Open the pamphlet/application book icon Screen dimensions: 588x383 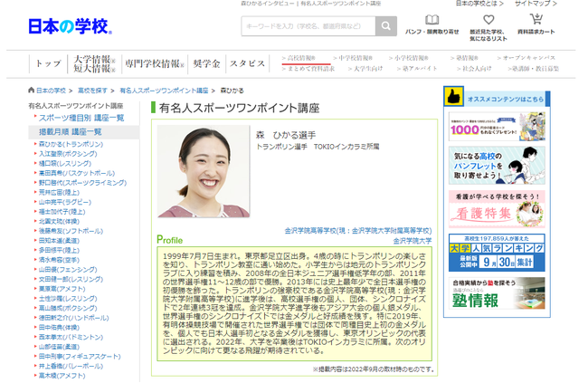[432, 21]
